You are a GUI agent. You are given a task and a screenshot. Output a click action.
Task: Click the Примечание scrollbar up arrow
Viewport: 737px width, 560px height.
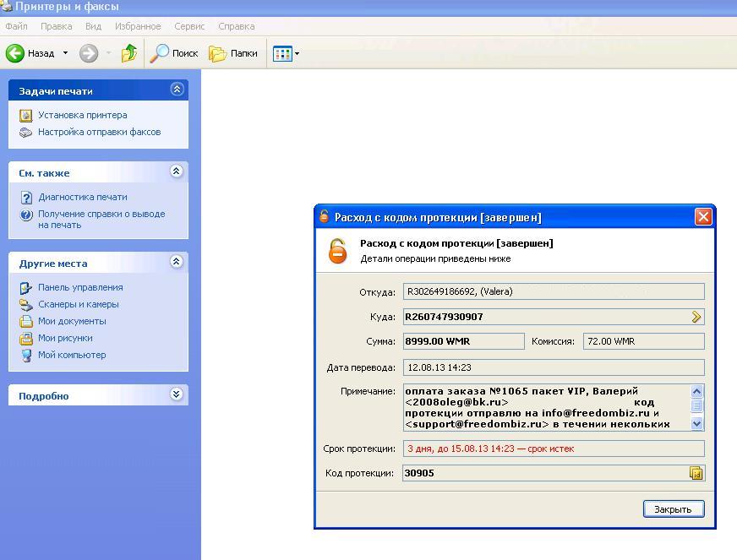click(697, 391)
